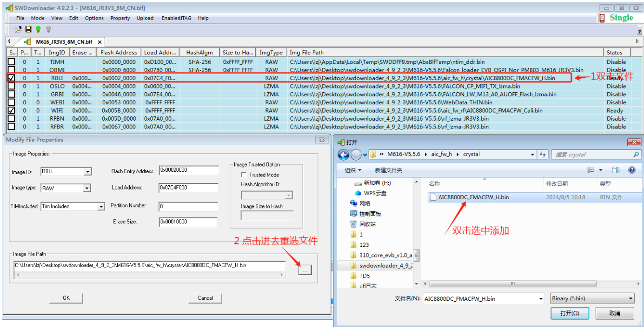Image resolution: width=644 pixels, height=331 pixels.
Task: Click the M616_JR3V3_8M_CN.blf tab icon
Action: 28,42
